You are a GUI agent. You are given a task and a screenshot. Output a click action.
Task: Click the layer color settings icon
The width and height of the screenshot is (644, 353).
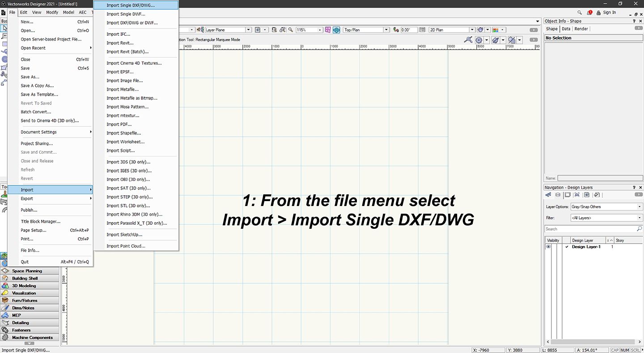click(496, 29)
